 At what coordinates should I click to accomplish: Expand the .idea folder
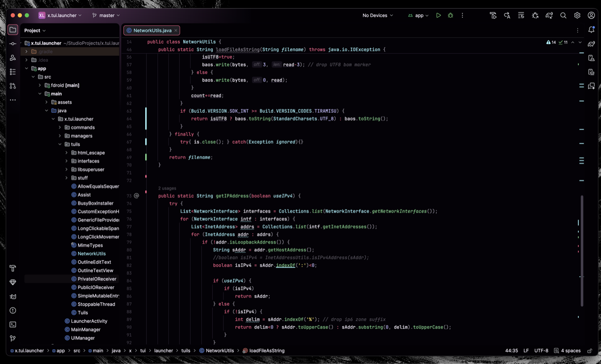[27, 60]
